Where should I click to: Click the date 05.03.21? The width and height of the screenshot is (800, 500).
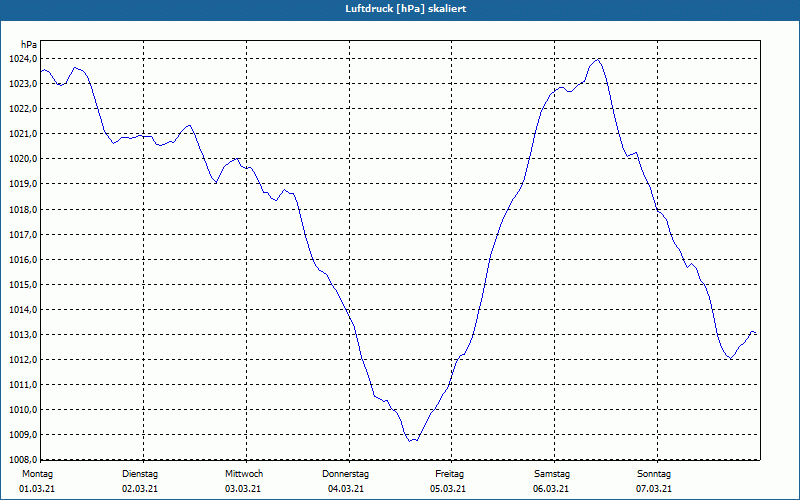click(448, 489)
